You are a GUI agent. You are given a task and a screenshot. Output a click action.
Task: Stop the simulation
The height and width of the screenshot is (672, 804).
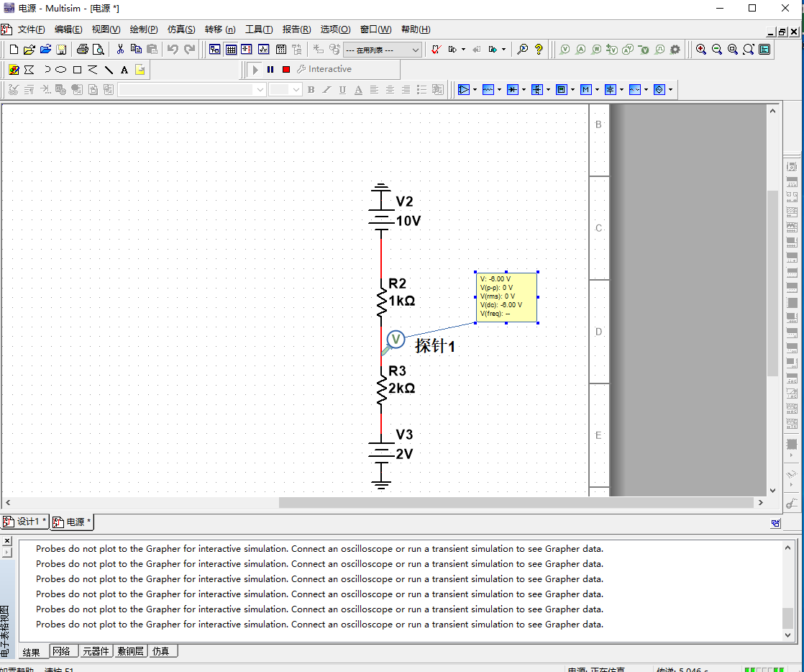(x=286, y=69)
